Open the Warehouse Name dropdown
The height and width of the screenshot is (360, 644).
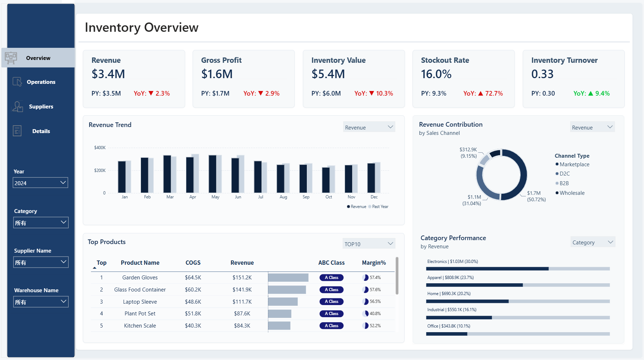pyautogui.click(x=41, y=302)
